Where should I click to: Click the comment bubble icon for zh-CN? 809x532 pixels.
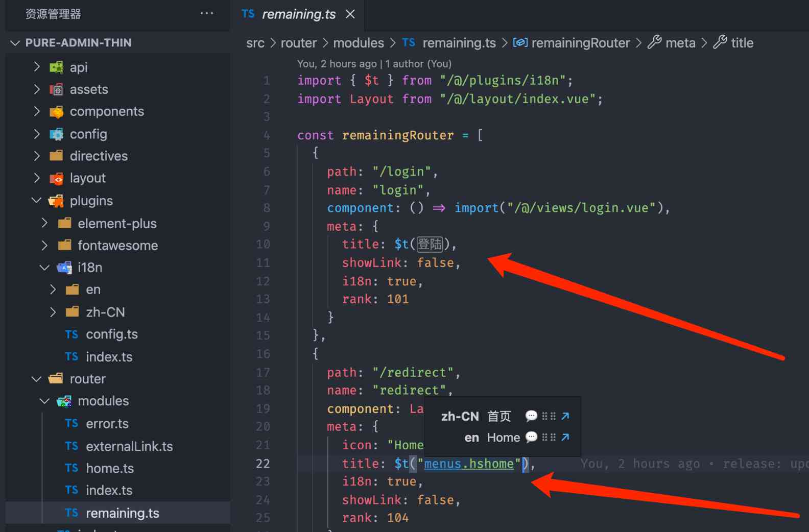531,416
